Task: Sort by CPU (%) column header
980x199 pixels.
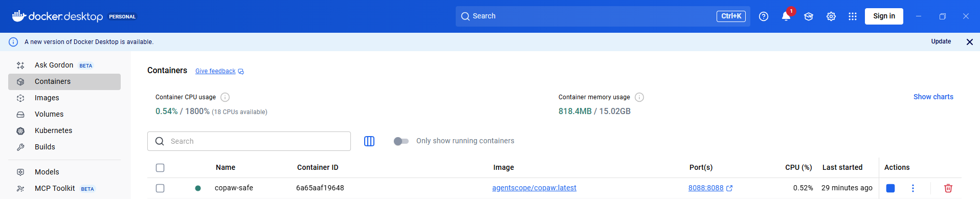Action: (x=799, y=167)
